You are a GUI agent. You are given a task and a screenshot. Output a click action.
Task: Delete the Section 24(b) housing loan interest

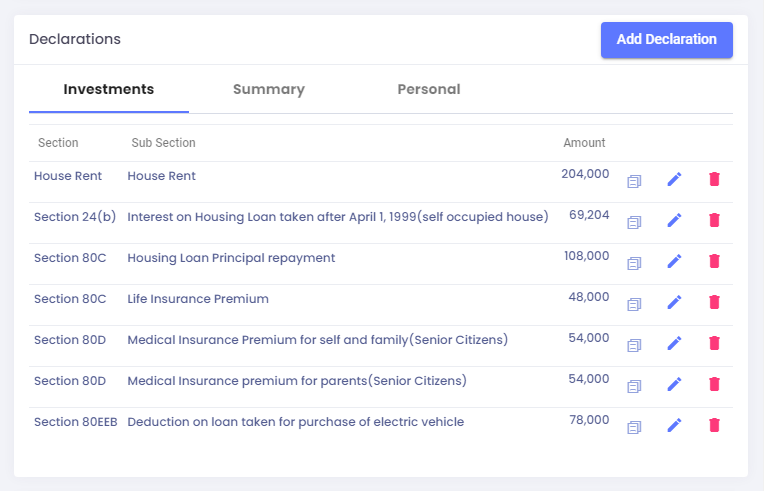click(x=714, y=220)
